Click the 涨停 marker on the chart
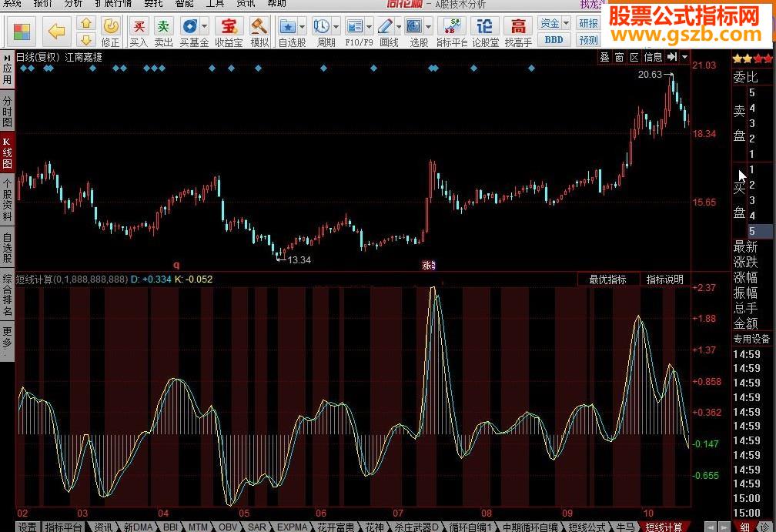Viewport: 776px width, 532px height. (x=429, y=266)
